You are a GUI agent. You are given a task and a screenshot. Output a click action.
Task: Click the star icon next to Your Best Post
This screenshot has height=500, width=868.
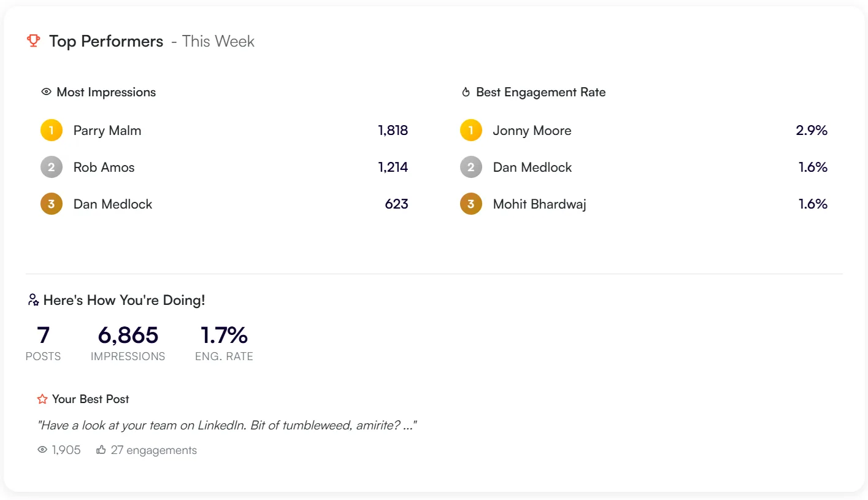pyautogui.click(x=42, y=399)
